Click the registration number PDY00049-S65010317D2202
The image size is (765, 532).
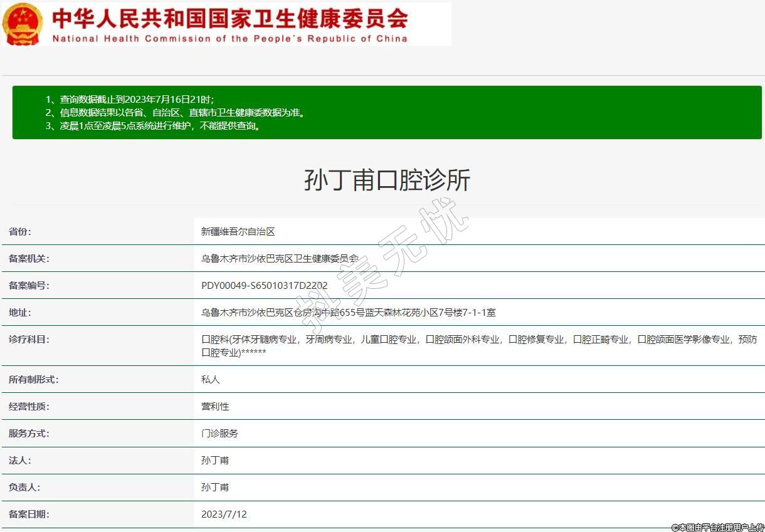264,286
